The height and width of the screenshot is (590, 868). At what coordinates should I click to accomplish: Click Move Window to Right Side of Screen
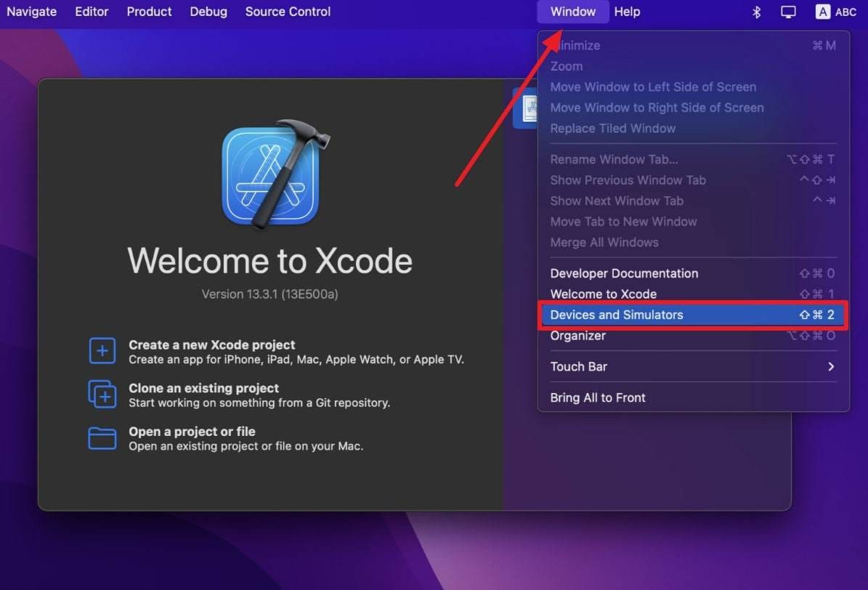point(693,108)
